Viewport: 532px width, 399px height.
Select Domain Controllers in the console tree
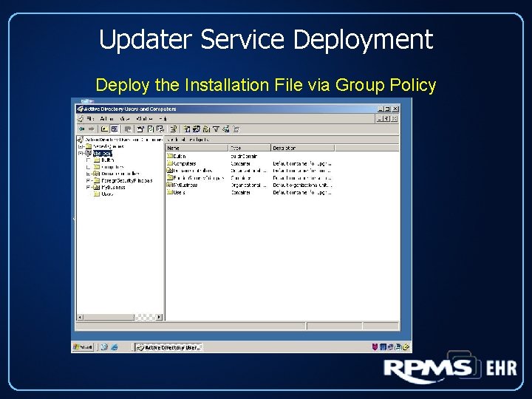pyautogui.click(x=120, y=174)
